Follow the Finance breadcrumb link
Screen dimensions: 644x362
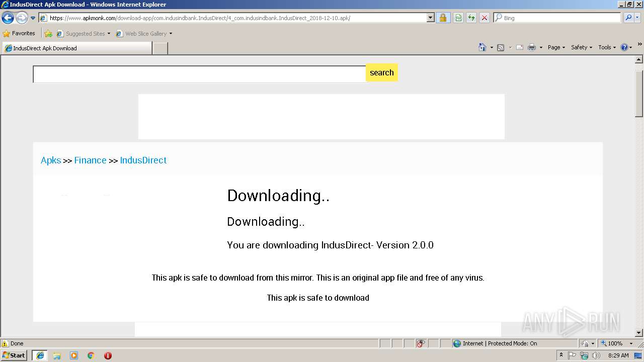(91, 160)
